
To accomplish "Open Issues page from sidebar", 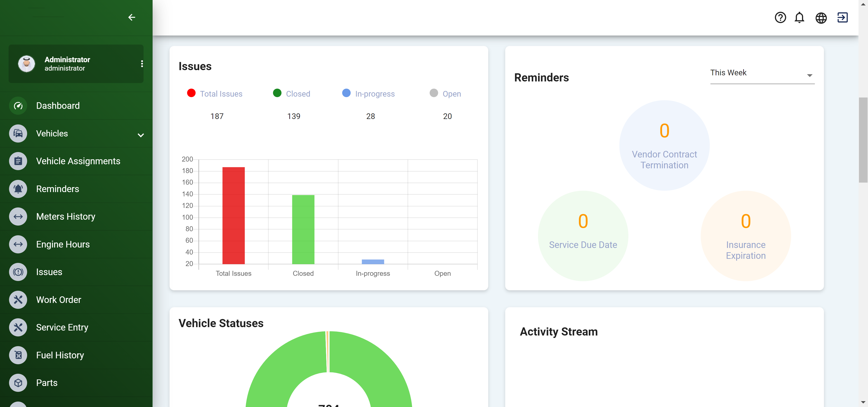I will click(x=76, y=272).
